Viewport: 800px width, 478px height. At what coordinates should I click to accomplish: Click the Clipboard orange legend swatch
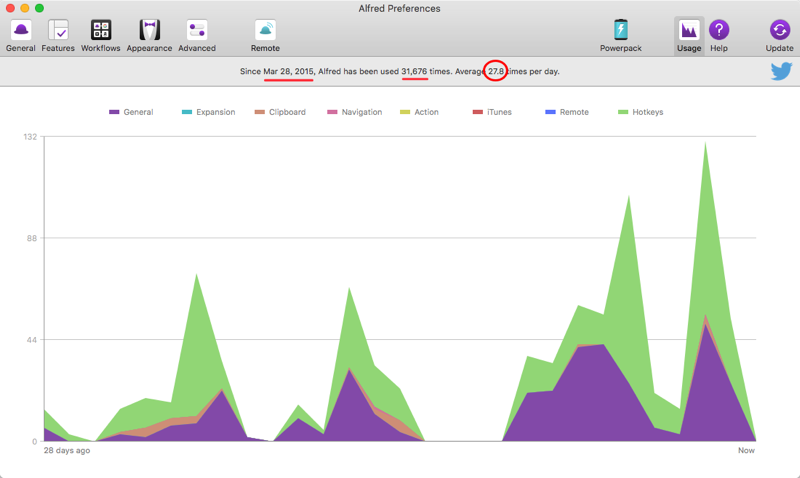260,112
